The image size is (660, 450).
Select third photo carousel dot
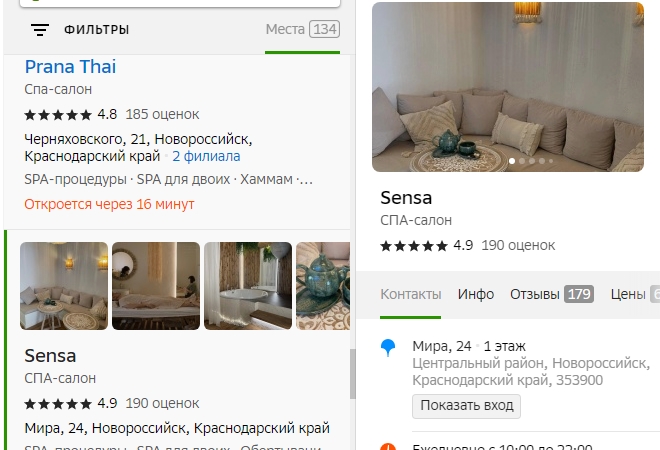(x=532, y=161)
